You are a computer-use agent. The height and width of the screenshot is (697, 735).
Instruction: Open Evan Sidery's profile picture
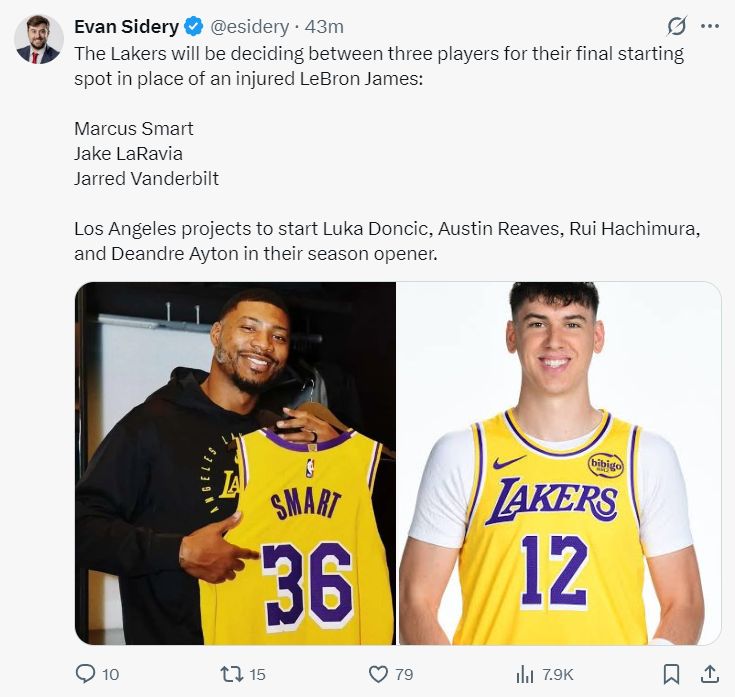tap(39, 39)
